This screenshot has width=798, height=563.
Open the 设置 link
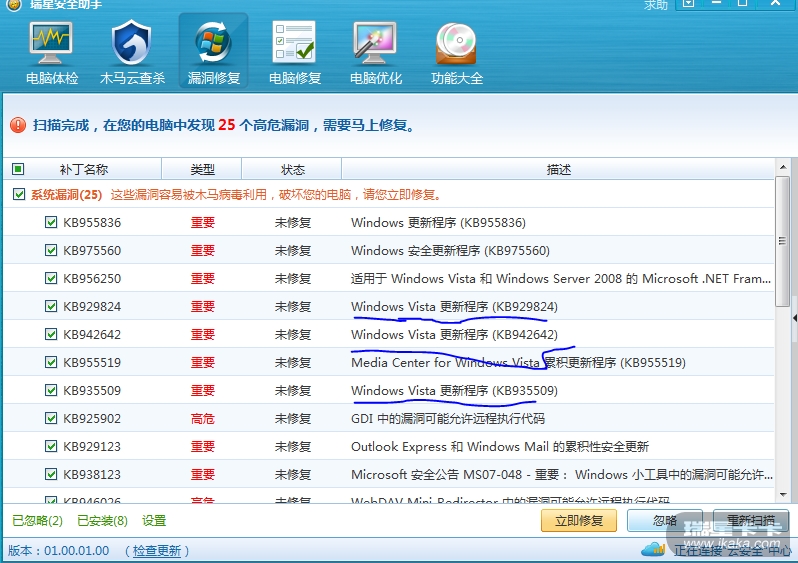click(x=154, y=520)
